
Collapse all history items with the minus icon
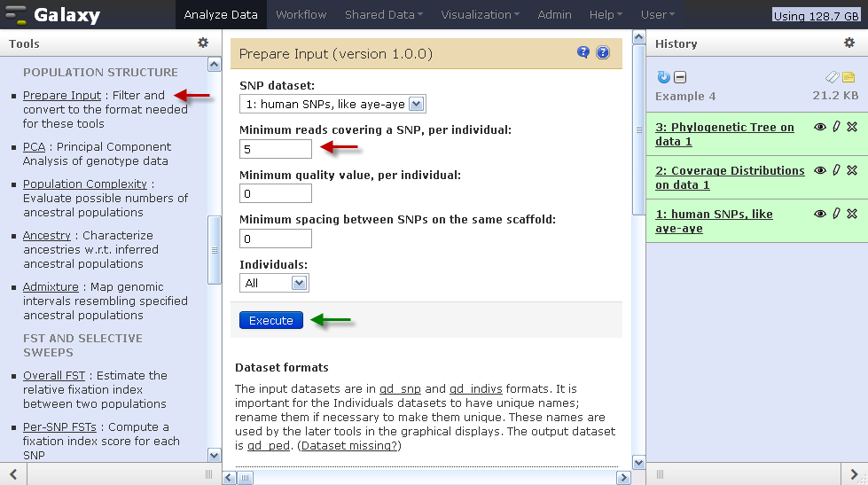680,77
